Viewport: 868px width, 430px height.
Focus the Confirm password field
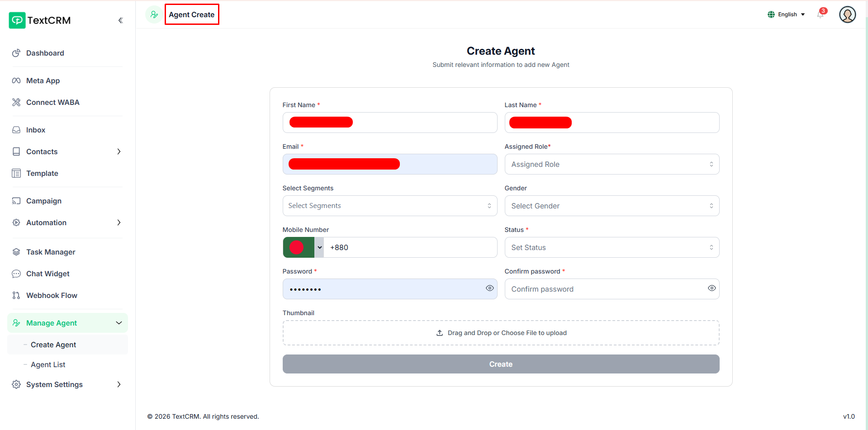(x=606, y=289)
